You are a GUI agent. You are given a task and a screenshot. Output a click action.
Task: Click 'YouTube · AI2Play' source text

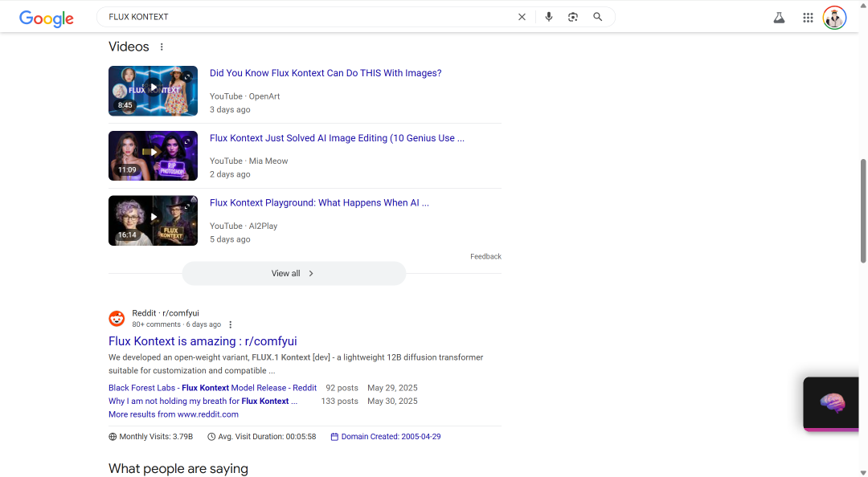point(244,226)
